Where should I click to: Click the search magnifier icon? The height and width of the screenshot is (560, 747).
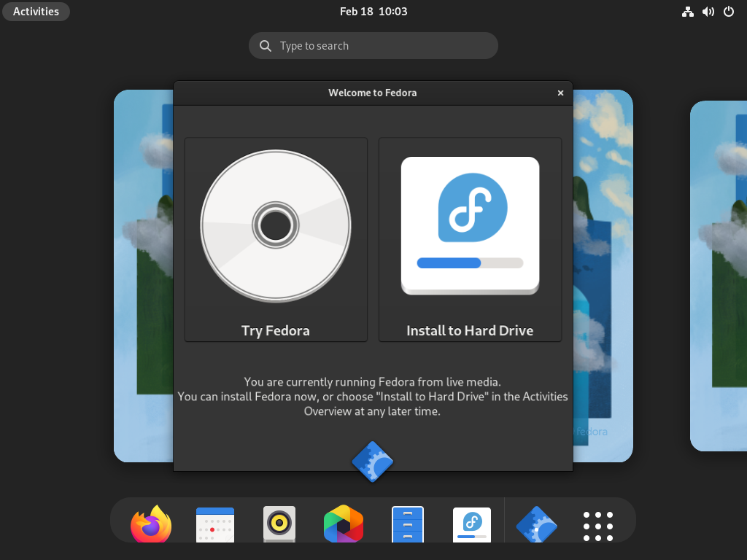point(266,46)
